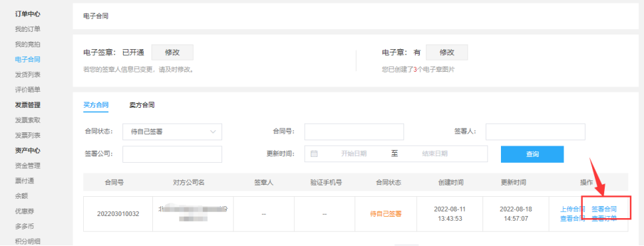The height and width of the screenshot is (246, 644).
Task: Go to 发货列表 in sidebar
Action: click(x=27, y=74)
